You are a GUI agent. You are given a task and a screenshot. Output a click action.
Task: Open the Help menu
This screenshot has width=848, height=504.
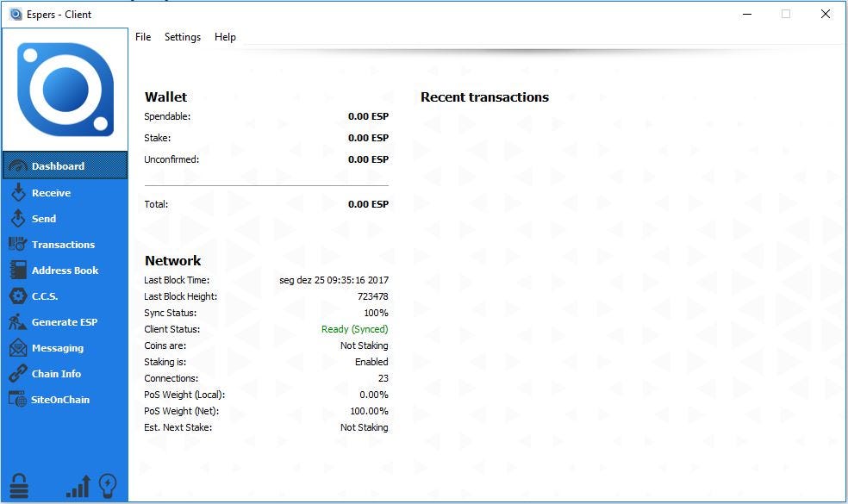225,37
